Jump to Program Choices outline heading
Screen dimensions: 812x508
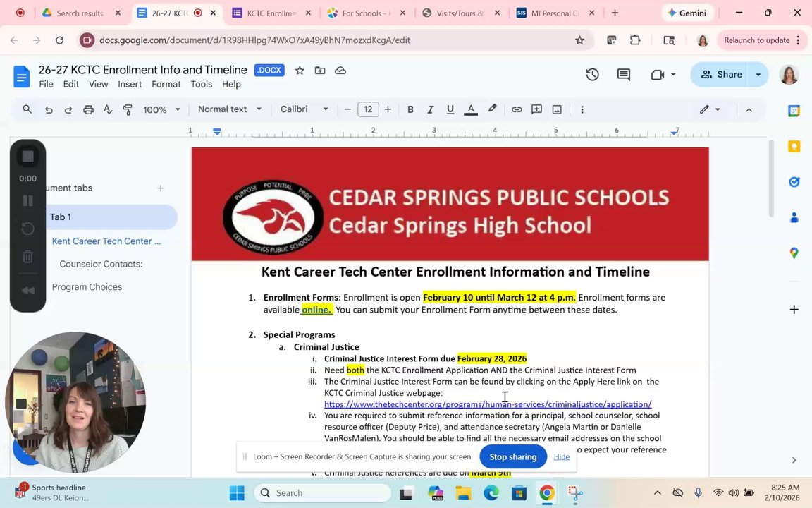87,286
